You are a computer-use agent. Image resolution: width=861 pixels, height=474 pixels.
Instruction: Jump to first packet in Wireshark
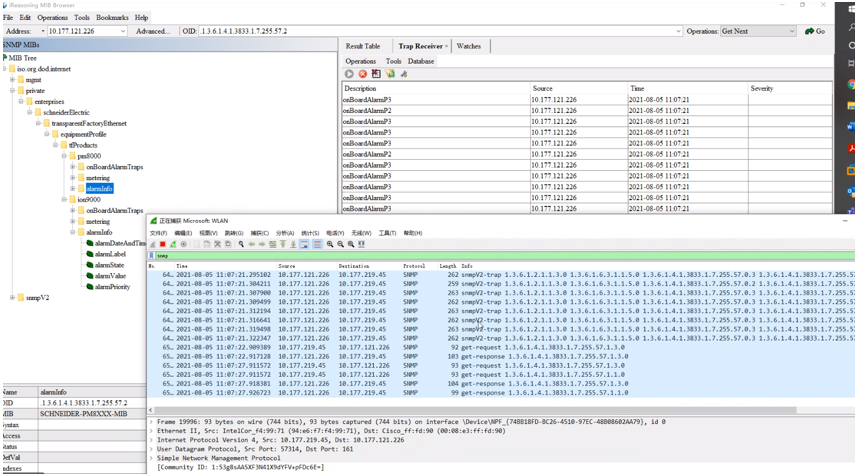click(283, 244)
